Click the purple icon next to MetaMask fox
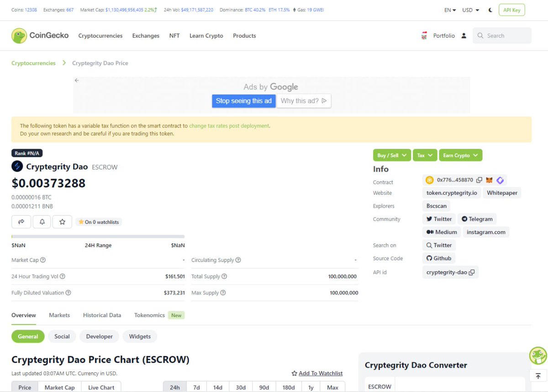 [500, 180]
